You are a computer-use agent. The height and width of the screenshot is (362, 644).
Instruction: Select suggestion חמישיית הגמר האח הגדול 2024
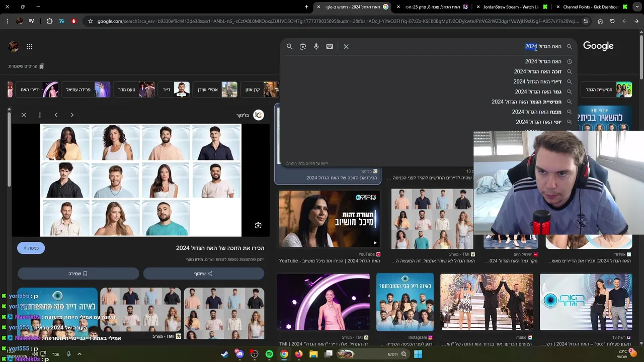click(526, 102)
